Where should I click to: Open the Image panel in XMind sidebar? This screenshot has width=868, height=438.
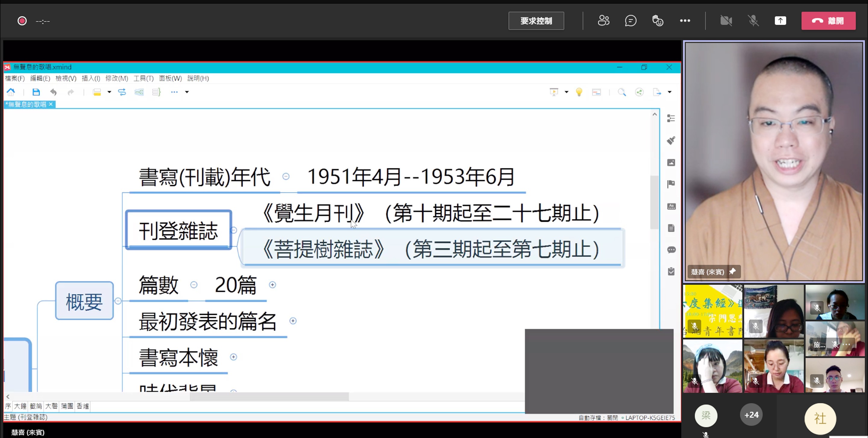tap(671, 163)
